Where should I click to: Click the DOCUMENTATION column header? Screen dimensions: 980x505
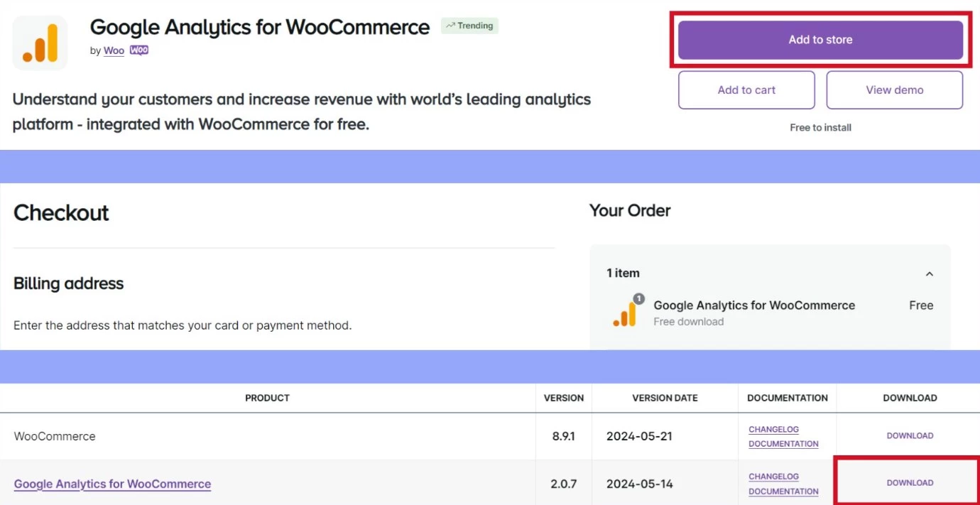pyautogui.click(x=788, y=398)
